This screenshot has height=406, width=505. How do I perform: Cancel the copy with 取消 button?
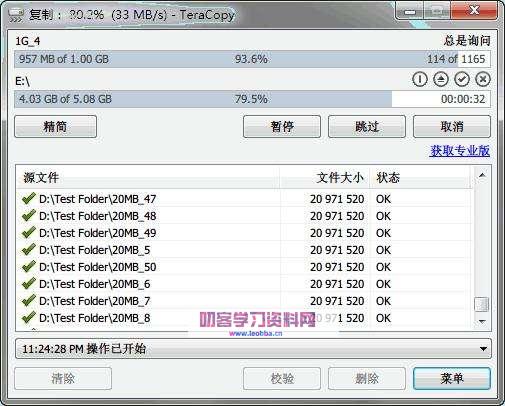(452, 127)
